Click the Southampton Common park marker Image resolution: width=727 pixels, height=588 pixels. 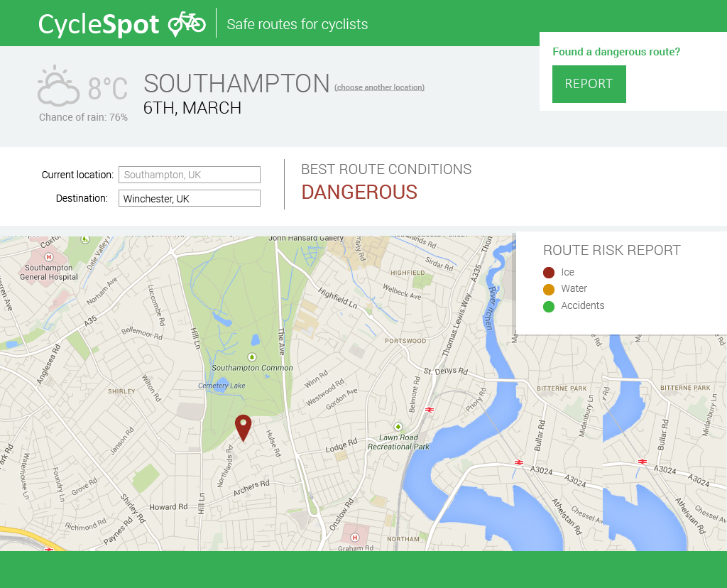pos(251,356)
